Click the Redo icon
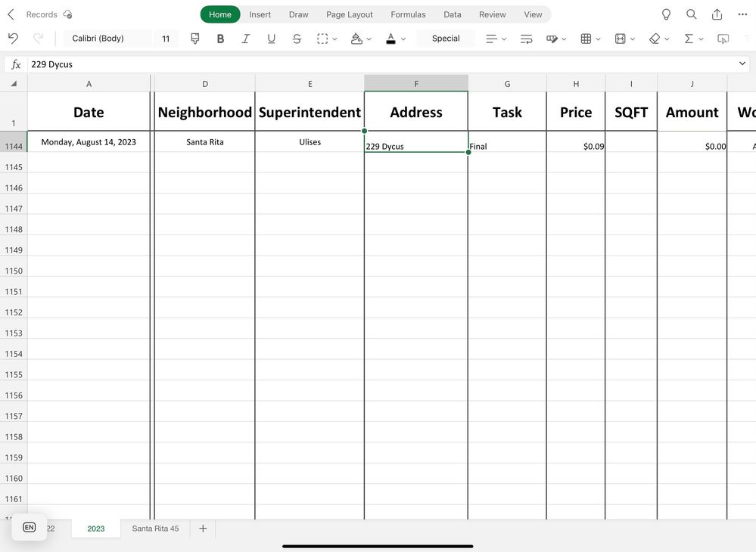 [x=38, y=39]
